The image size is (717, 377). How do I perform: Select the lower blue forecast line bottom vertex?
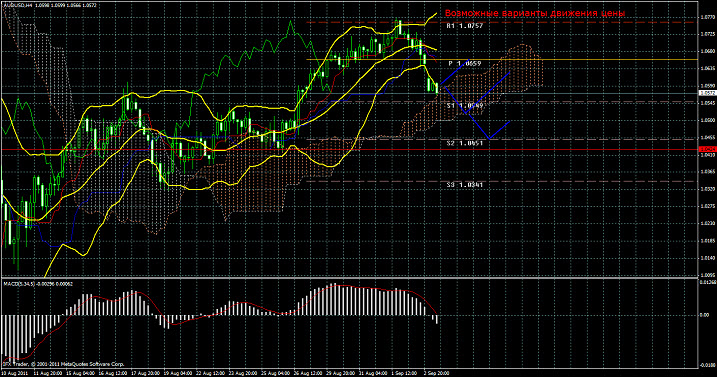(x=489, y=139)
